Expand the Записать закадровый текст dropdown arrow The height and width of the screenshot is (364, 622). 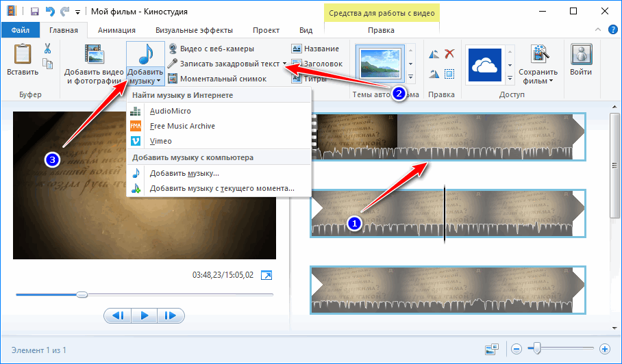[x=284, y=64]
